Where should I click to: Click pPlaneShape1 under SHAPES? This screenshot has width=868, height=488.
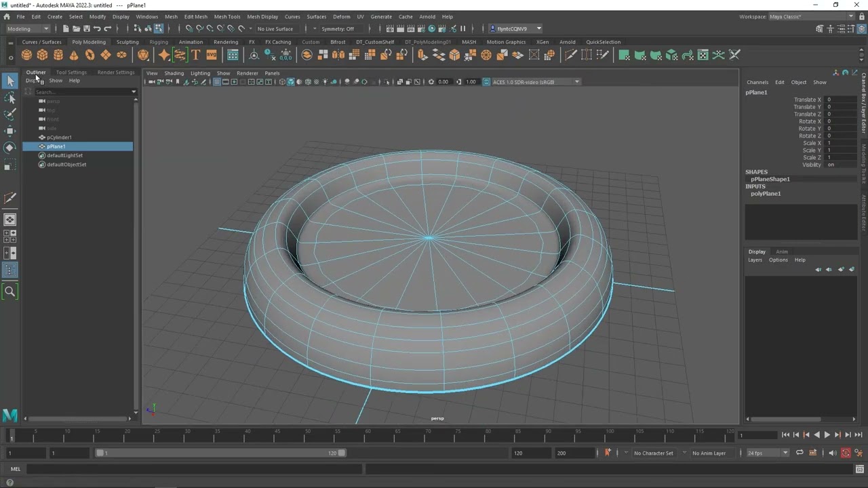click(770, 179)
